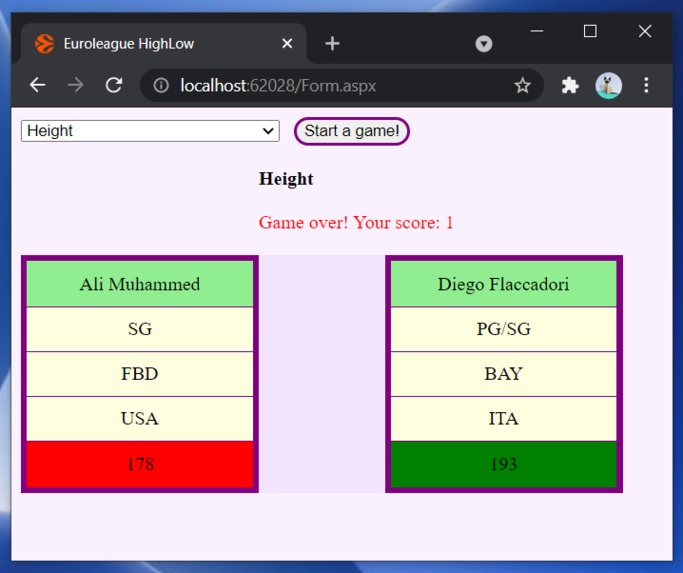Close the browser window
Image resolution: width=683 pixels, height=573 pixels.
[x=645, y=31]
